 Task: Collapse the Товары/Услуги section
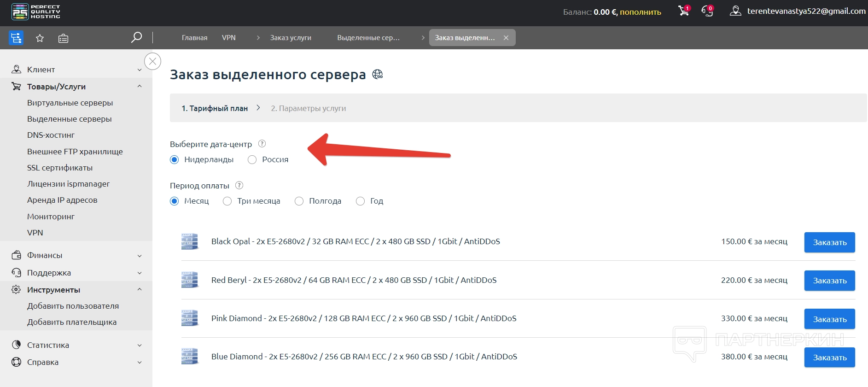140,87
